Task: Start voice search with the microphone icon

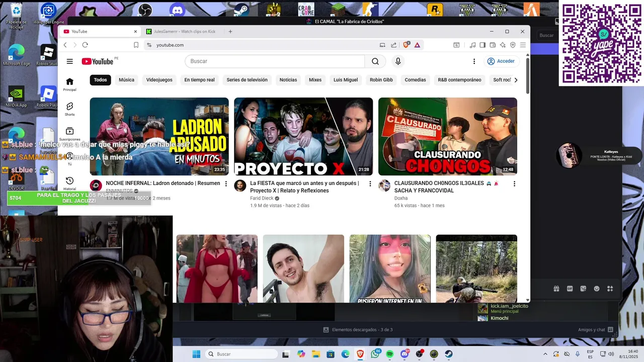Action: pos(398,61)
